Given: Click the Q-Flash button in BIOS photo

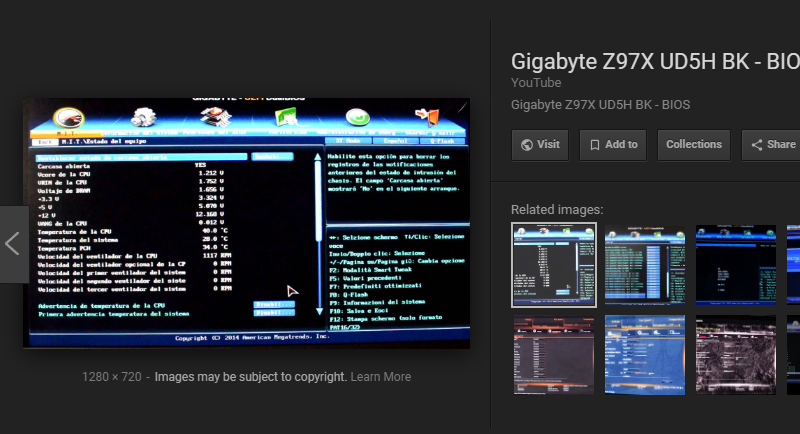Looking at the screenshot, I should 442,141.
